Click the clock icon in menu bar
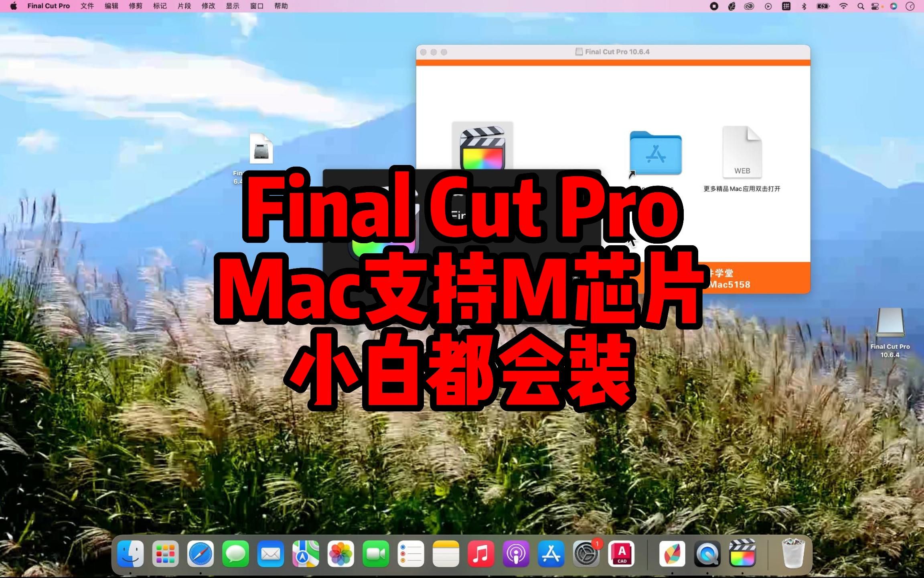924x578 pixels. click(x=910, y=6)
